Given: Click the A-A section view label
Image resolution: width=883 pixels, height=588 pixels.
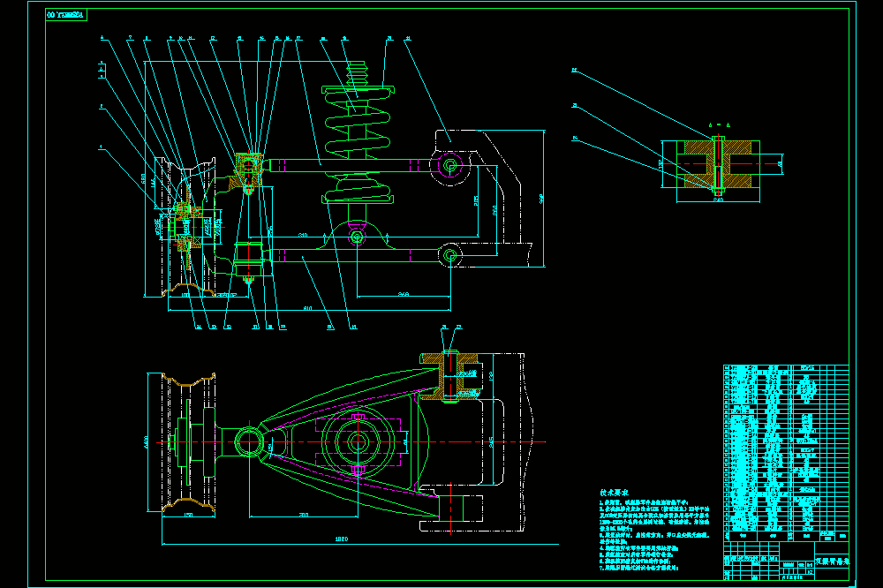Looking at the screenshot, I should coord(719,125).
